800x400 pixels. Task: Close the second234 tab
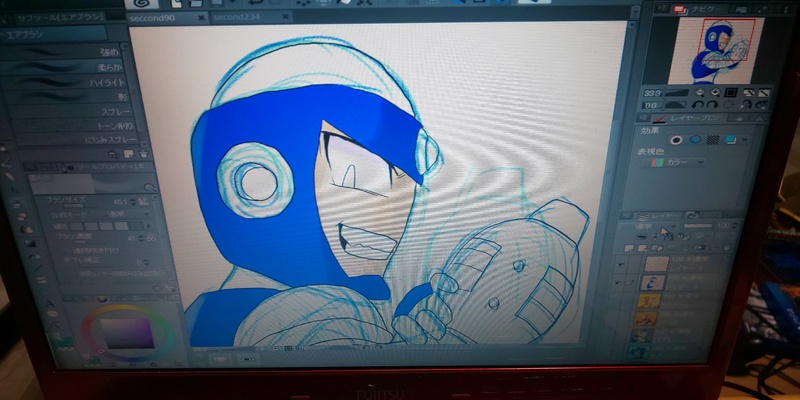pyautogui.click(x=286, y=17)
